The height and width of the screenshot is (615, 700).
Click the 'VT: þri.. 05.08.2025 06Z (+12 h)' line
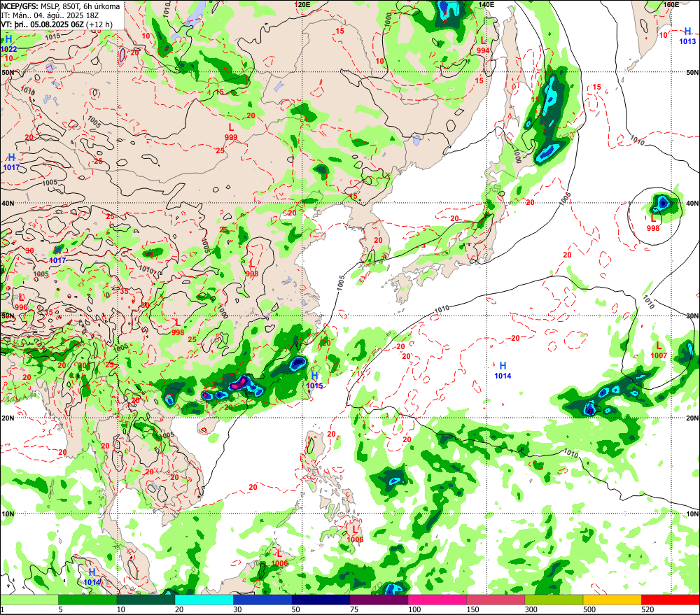click(x=57, y=24)
